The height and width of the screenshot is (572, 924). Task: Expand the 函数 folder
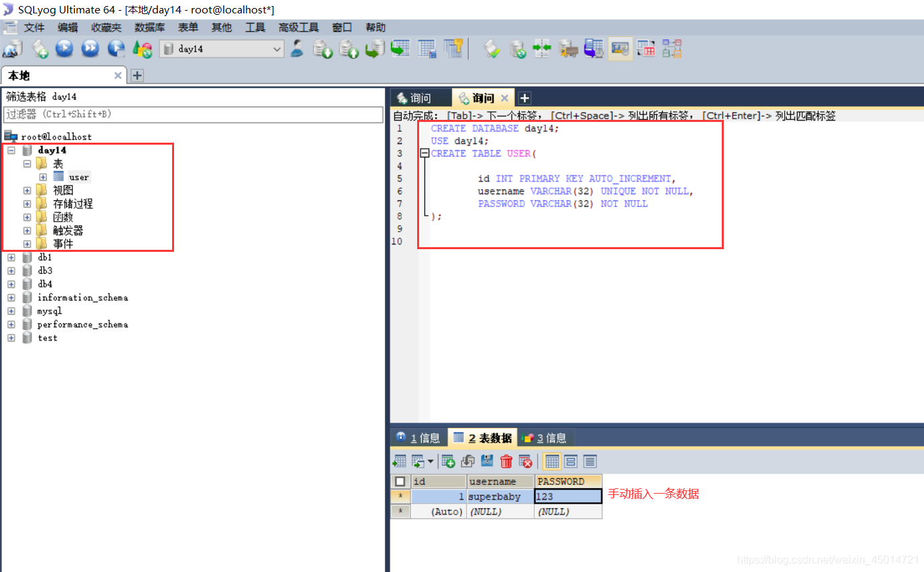point(27,217)
